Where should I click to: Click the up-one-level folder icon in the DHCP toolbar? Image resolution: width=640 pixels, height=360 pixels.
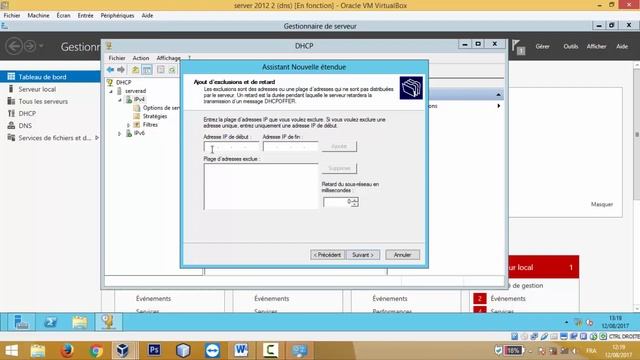135,70
